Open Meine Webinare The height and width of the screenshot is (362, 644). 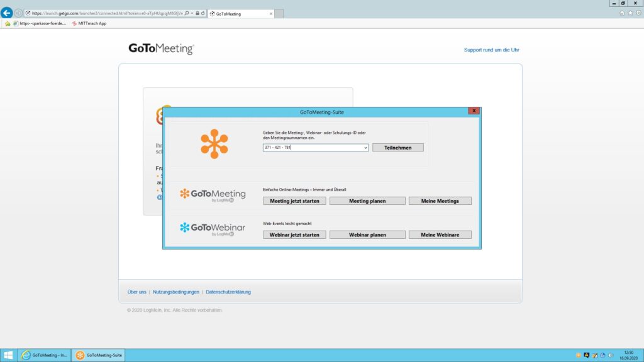[x=440, y=235]
